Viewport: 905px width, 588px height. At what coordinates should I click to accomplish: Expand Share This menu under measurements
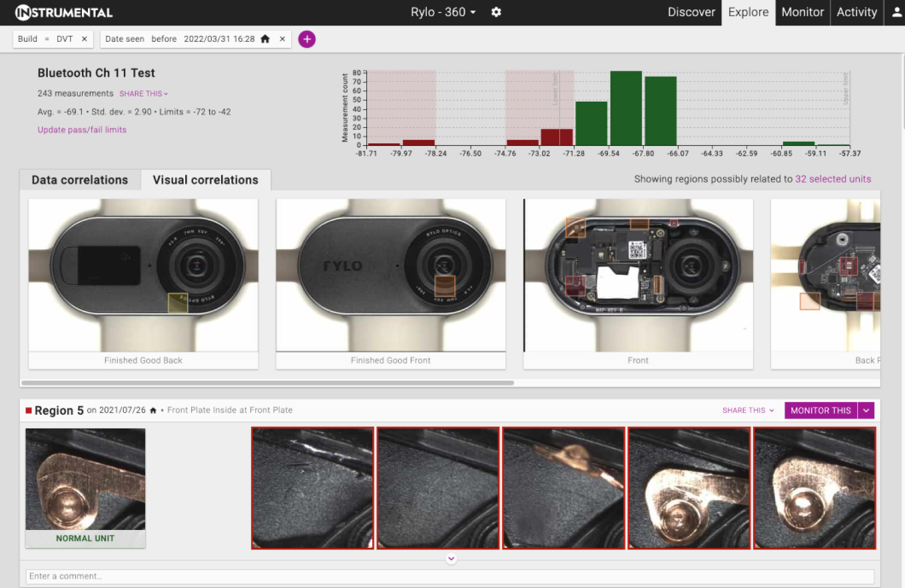coord(143,94)
